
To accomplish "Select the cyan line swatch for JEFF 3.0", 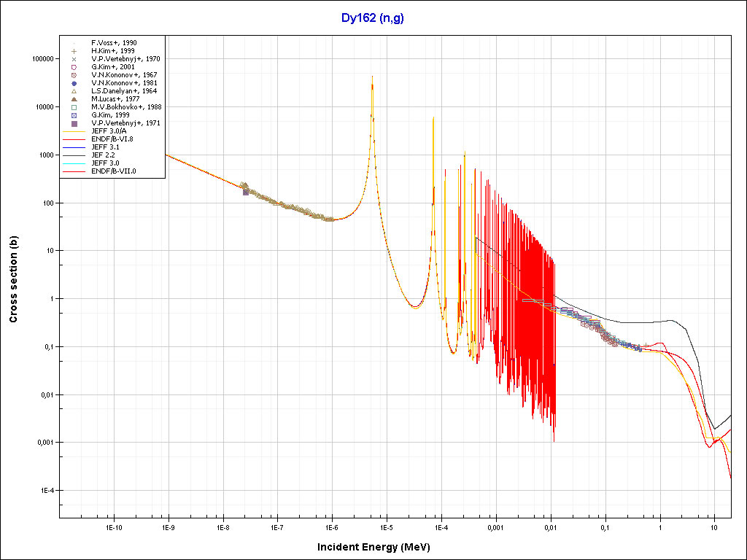I will pyautogui.click(x=74, y=163).
